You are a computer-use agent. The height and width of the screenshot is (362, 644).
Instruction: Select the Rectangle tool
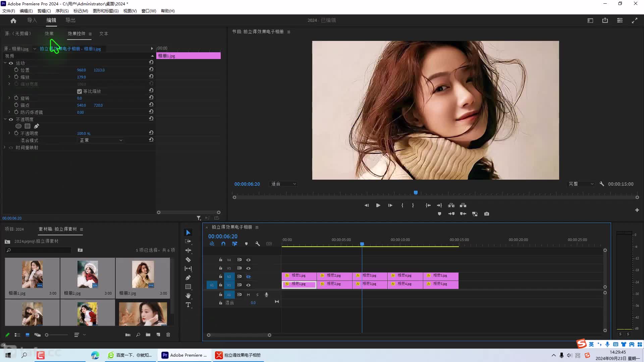[188, 287]
